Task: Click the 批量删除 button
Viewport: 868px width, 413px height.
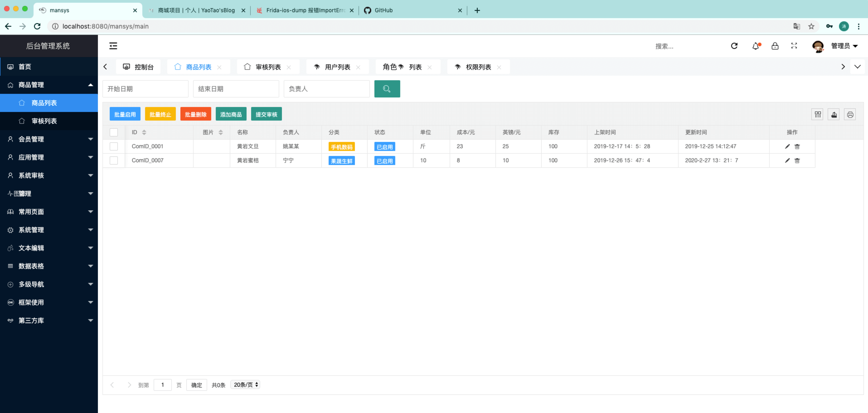Action: (x=196, y=114)
